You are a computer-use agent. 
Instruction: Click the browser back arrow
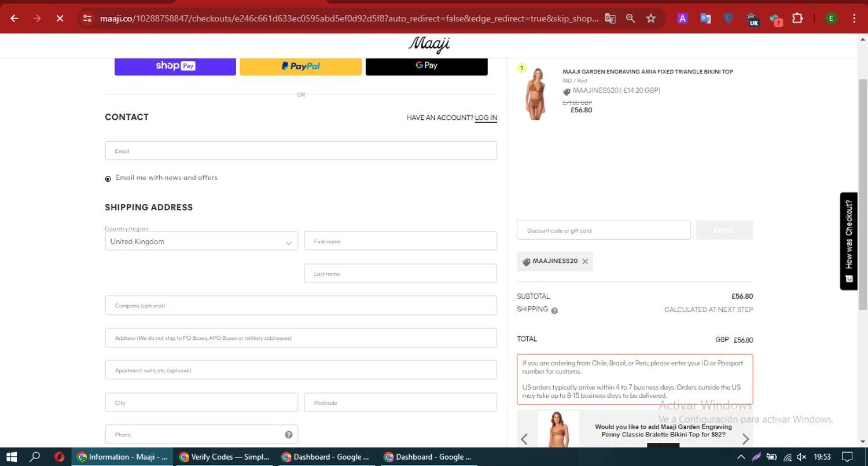tap(14, 19)
